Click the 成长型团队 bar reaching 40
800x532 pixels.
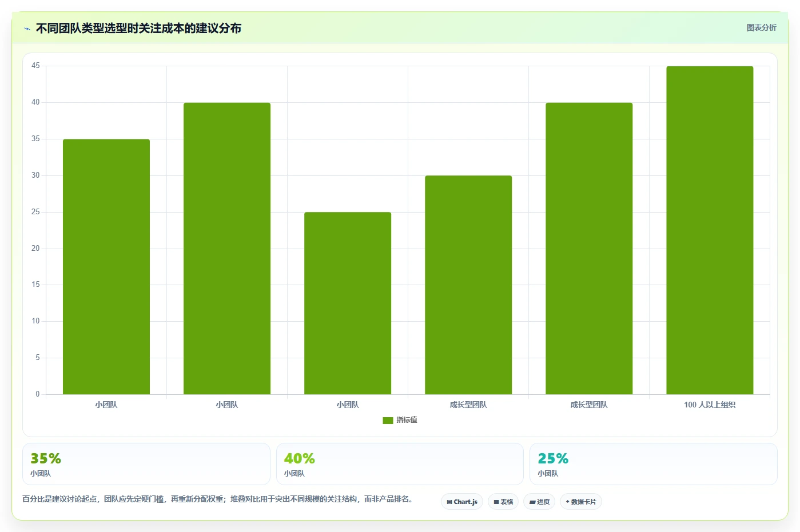pos(589,249)
